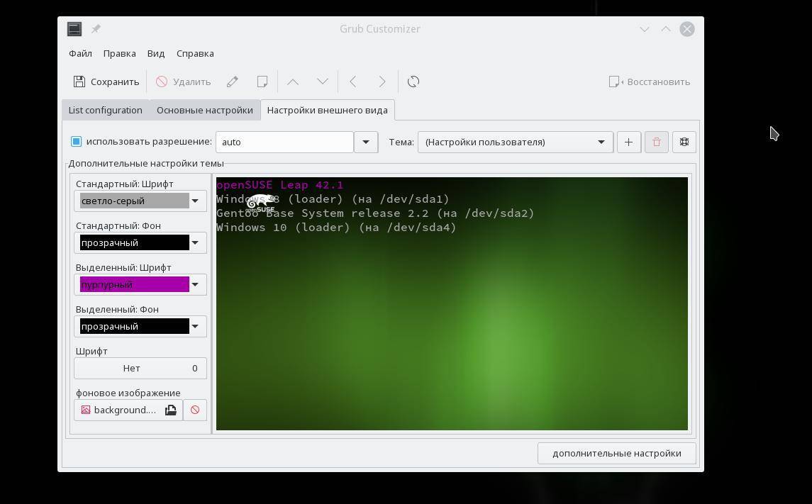Click the theme settings icon beside trash

(684, 142)
